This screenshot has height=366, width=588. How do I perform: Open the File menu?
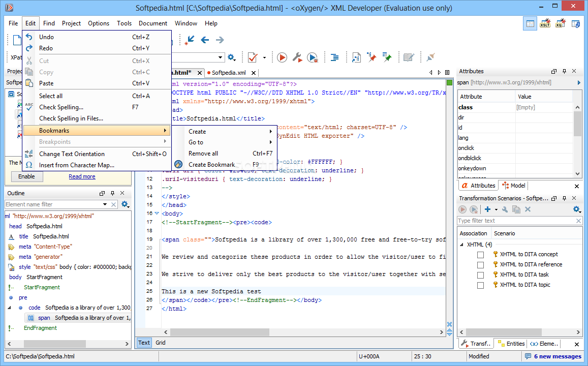point(13,23)
